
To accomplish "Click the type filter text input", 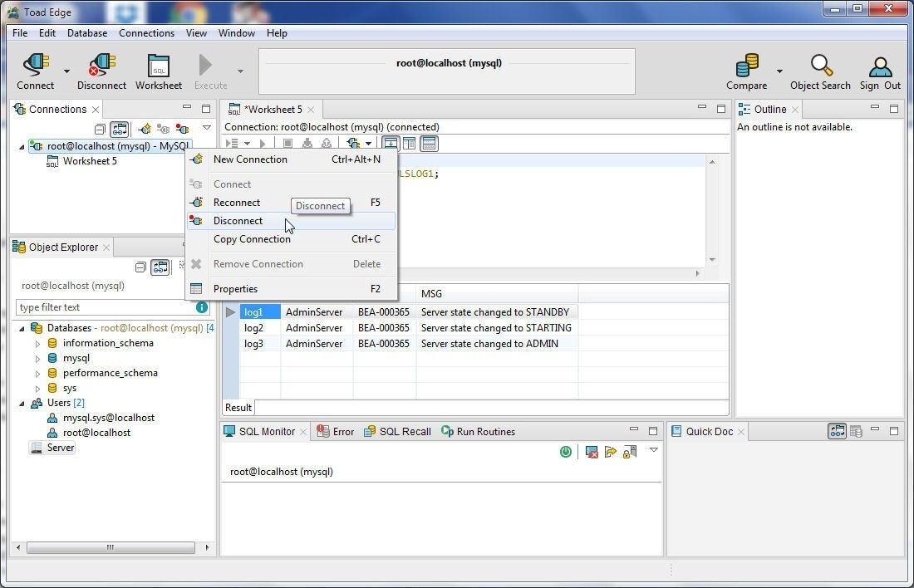I will tap(106, 307).
